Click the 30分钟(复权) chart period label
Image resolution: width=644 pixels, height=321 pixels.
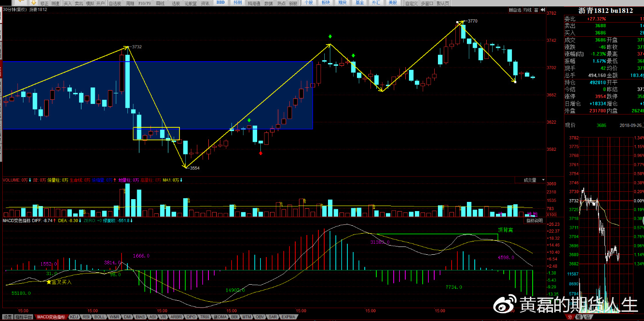15,9
